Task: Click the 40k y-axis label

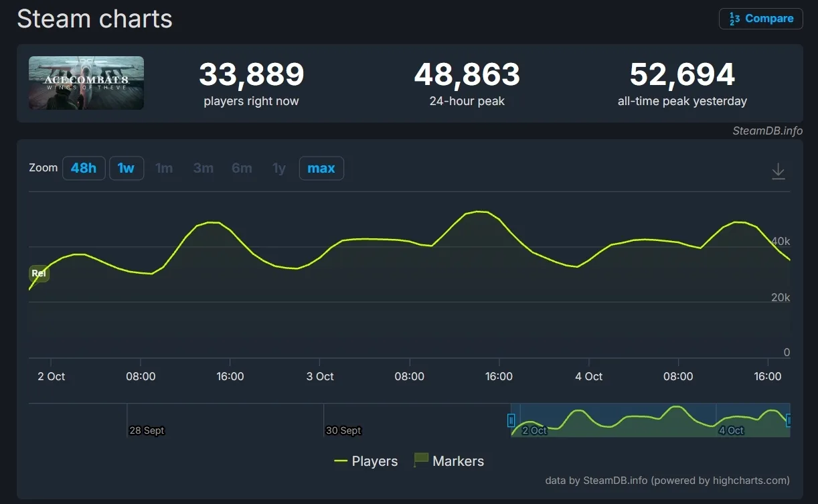Action: pos(781,242)
